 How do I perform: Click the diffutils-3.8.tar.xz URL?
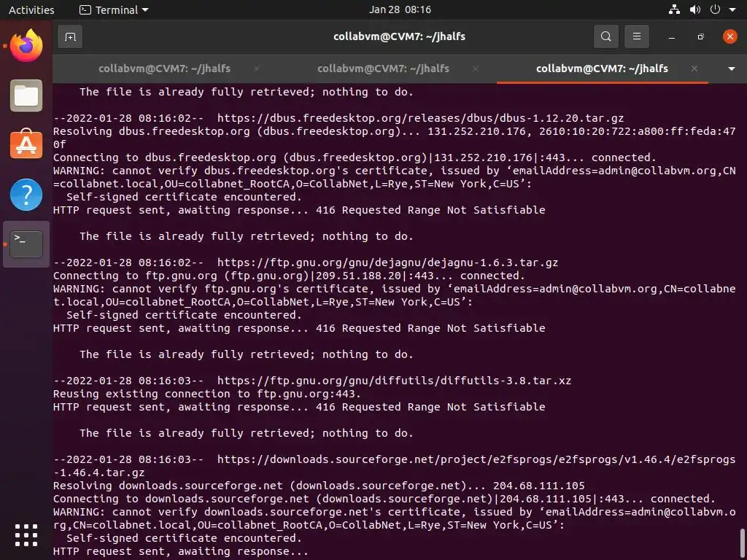click(395, 381)
